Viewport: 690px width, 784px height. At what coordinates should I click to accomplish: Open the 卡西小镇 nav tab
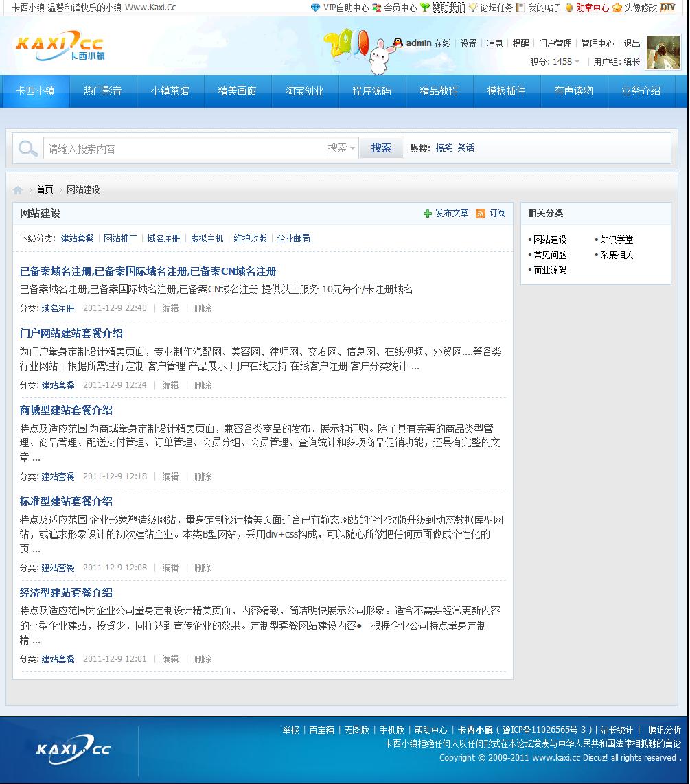(x=36, y=91)
